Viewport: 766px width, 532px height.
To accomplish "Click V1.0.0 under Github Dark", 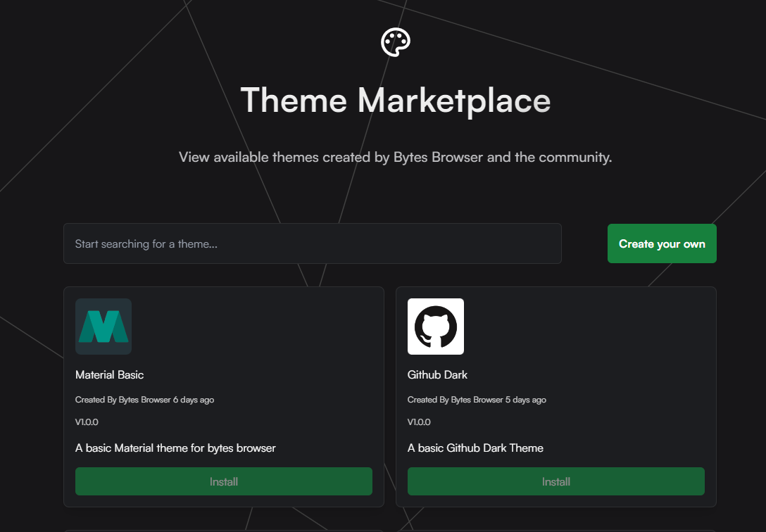I will [419, 422].
